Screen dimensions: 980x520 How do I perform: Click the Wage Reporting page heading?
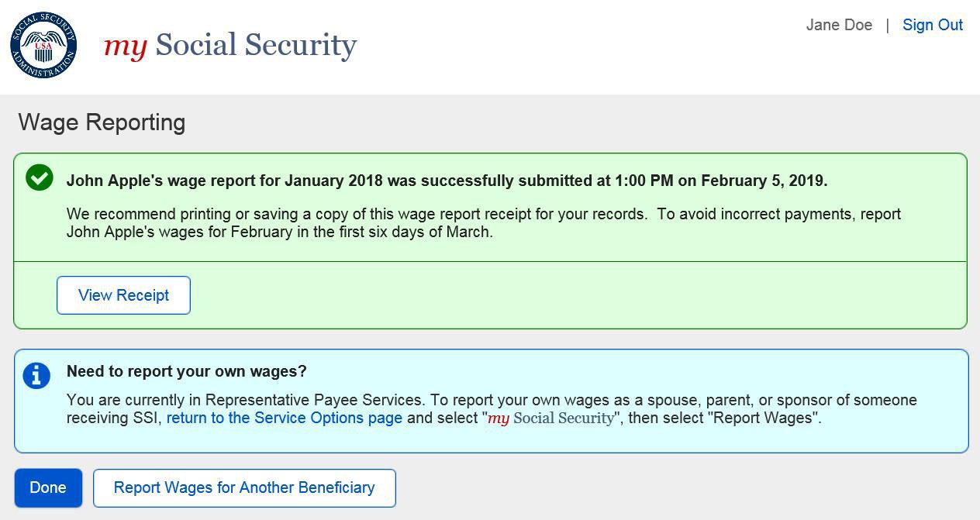102,122
